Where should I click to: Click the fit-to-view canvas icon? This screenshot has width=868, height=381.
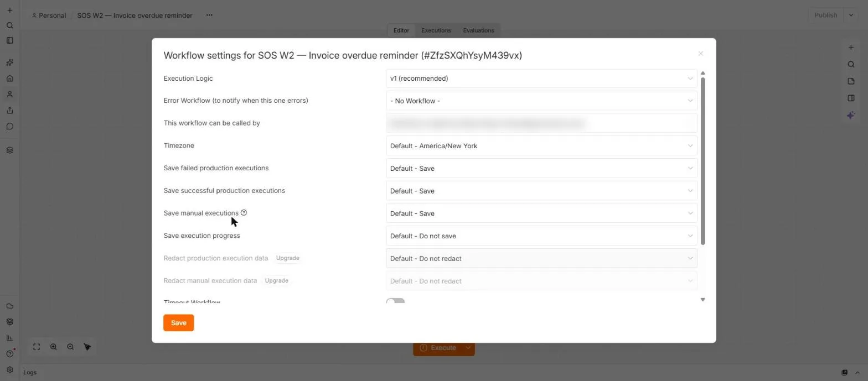coord(37,347)
